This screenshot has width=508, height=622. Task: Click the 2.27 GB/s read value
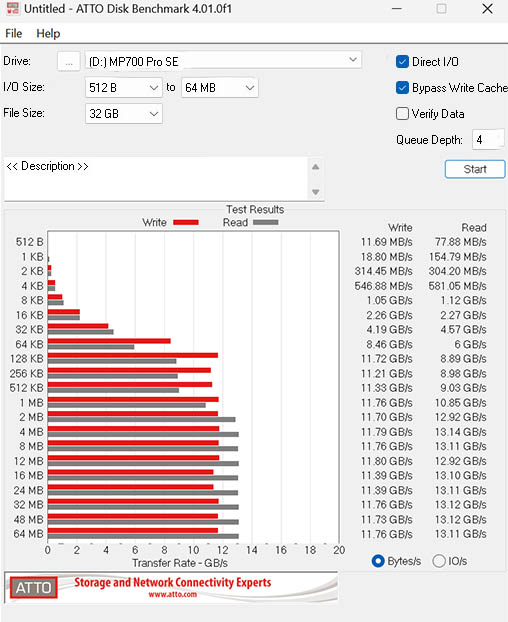pyautogui.click(x=463, y=315)
